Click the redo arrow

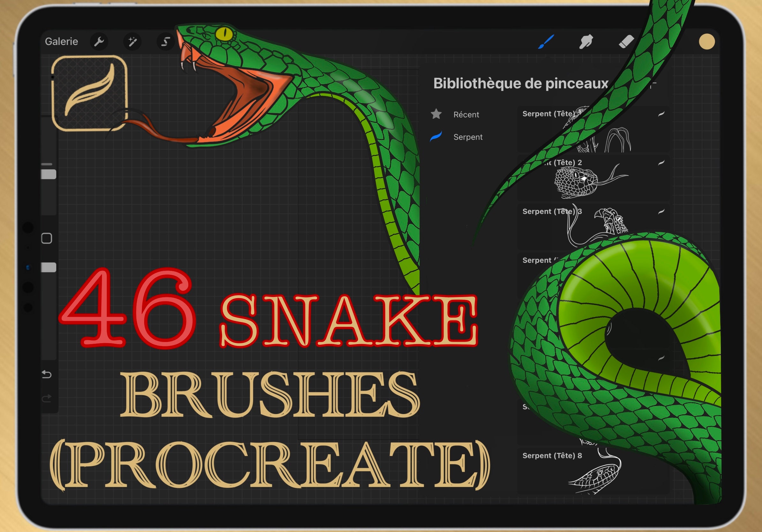click(47, 398)
